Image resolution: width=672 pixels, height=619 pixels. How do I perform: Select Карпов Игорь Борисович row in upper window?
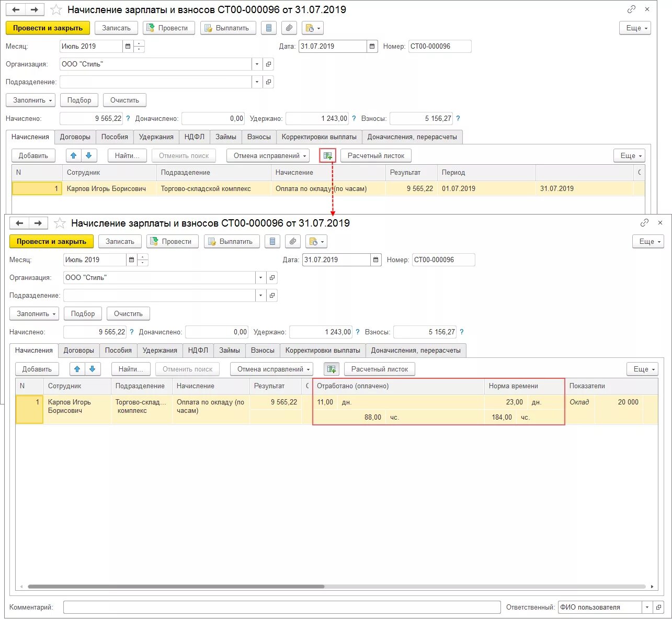click(x=328, y=188)
